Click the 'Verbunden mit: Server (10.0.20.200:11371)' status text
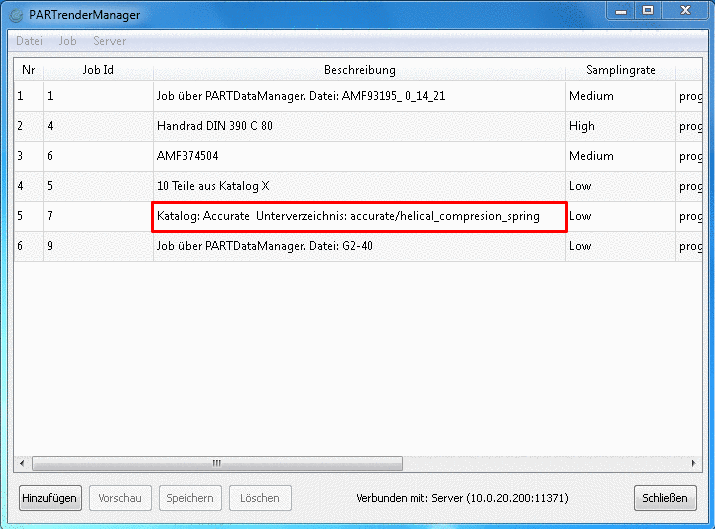 (x=462, y=498)
